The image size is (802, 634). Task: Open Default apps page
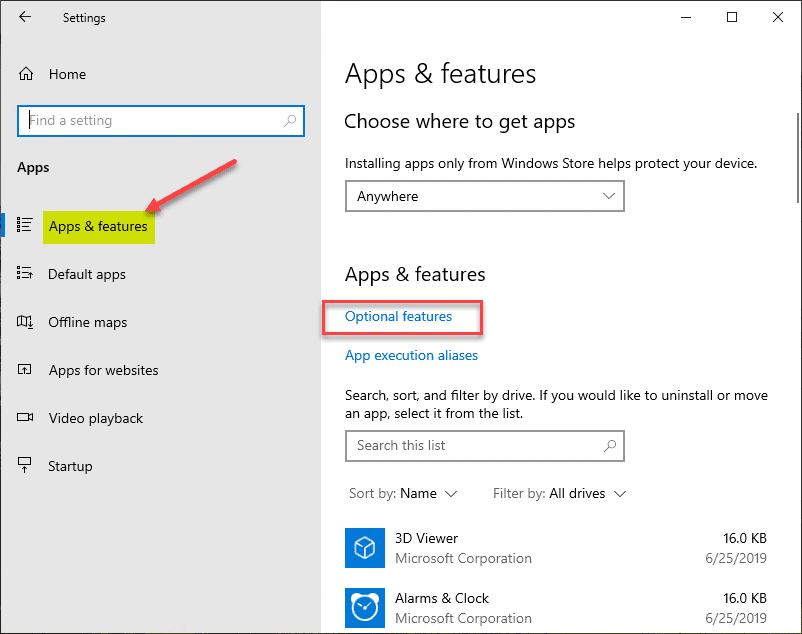pyautogui.click(x=86, y=275)
